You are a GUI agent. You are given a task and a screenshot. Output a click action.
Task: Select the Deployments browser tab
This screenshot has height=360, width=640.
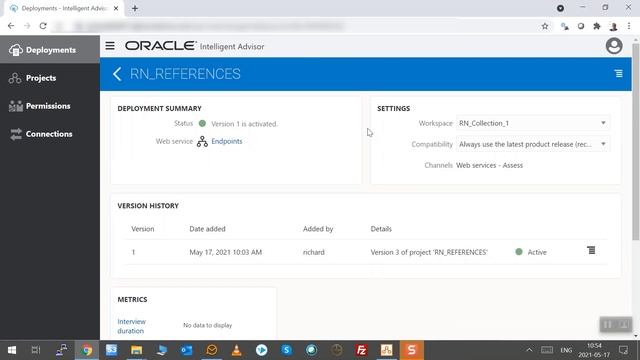click(64, 9)
